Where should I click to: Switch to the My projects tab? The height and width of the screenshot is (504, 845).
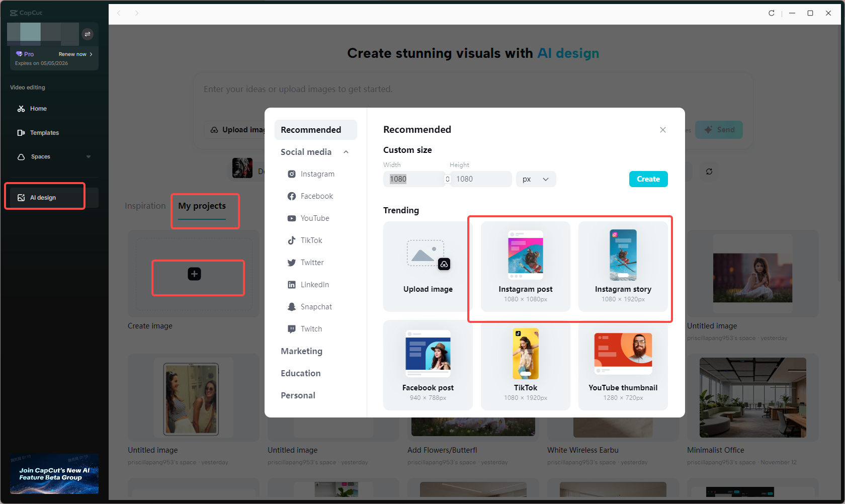pos(202,205)
